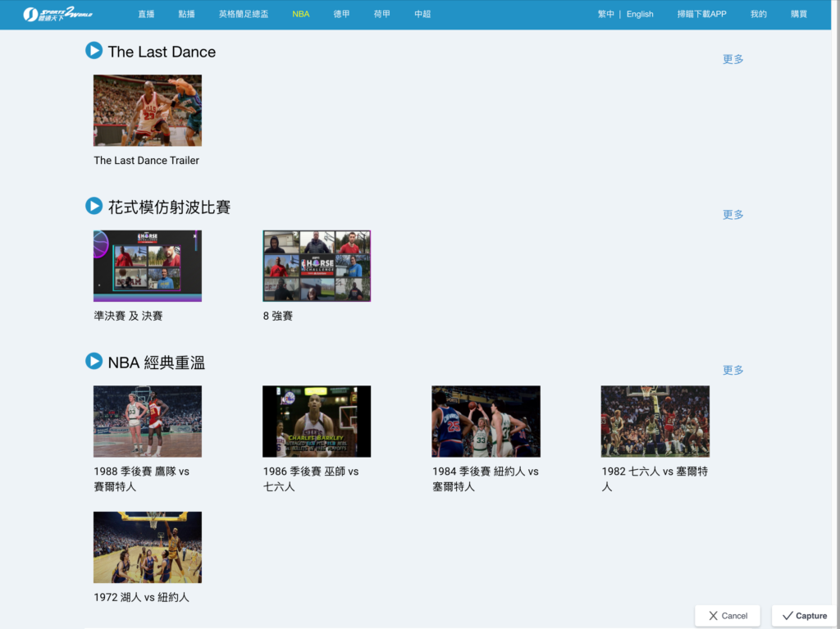Click the vertical page scrollbar
Viewport: 840px width, 629px height.
click(836, 315)
